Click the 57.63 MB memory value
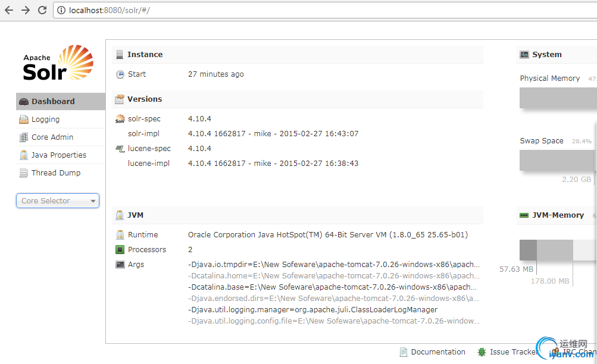Viewport: 597px width, 364px height. coord(516,269)
